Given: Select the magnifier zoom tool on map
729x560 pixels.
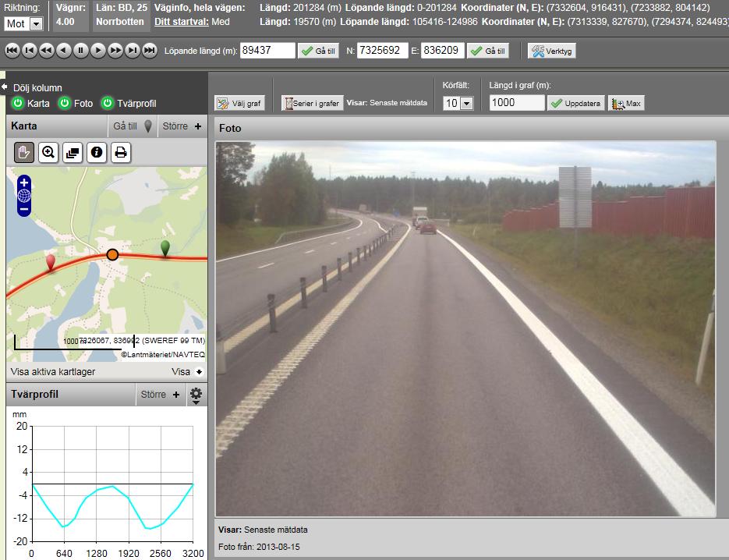Looking at the screenshot, I should point(48,153).
